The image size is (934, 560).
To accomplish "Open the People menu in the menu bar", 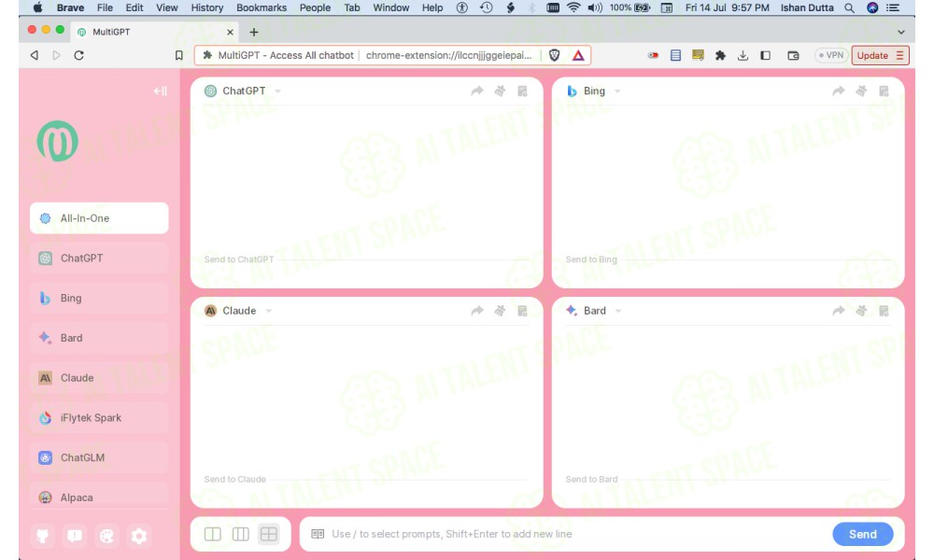I will point(315,7).
